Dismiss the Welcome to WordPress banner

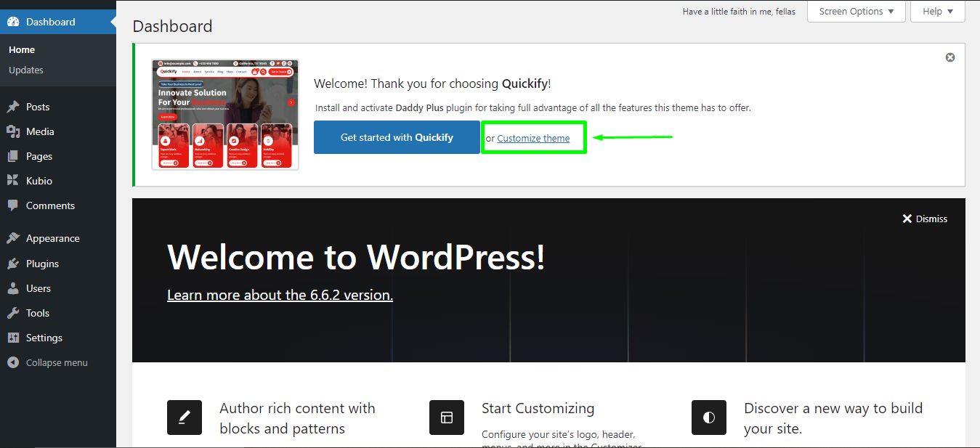click(925, 218)
